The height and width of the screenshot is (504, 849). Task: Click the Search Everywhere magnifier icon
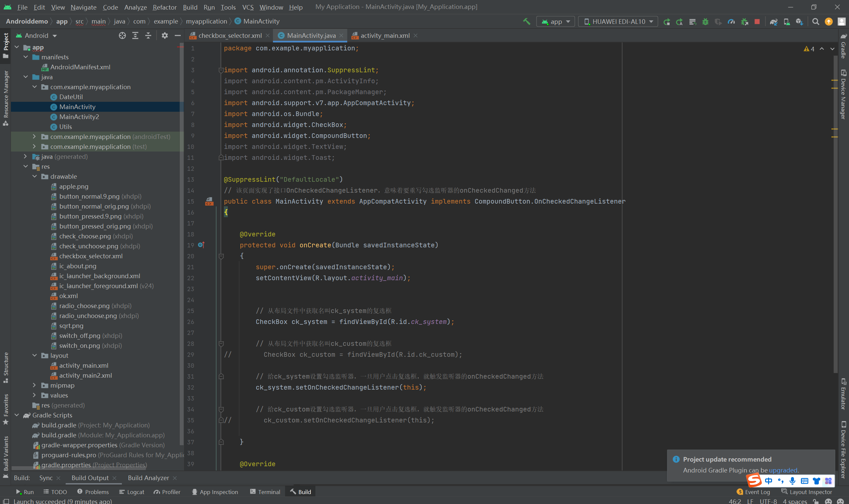[x=816, y=22]
